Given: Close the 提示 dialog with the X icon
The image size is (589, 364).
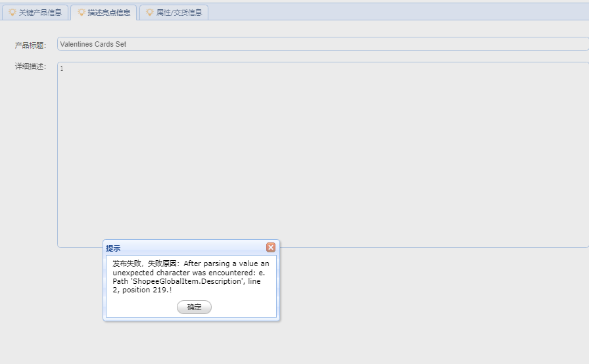Looking at the screenshot, I should tap(270, 247).
